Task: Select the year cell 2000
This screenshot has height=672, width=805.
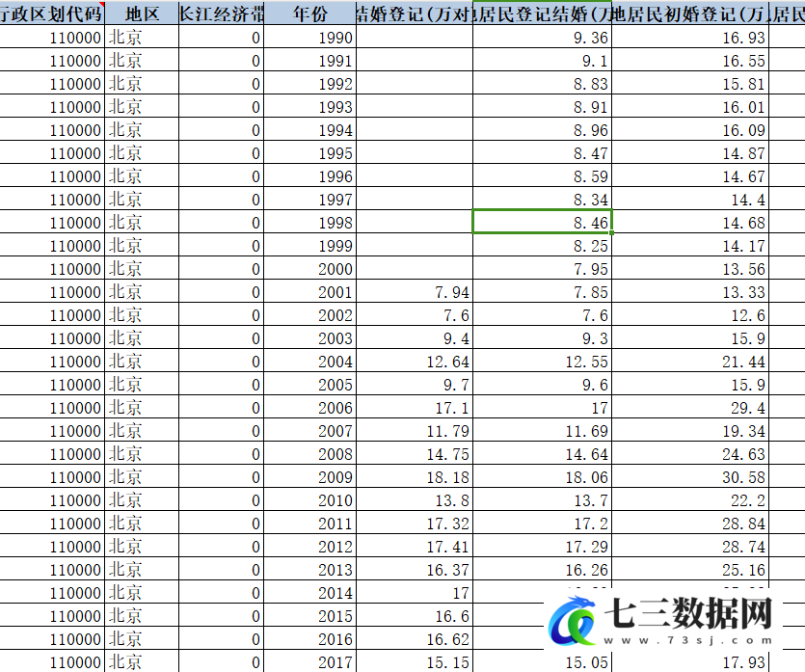Action: 310,268
